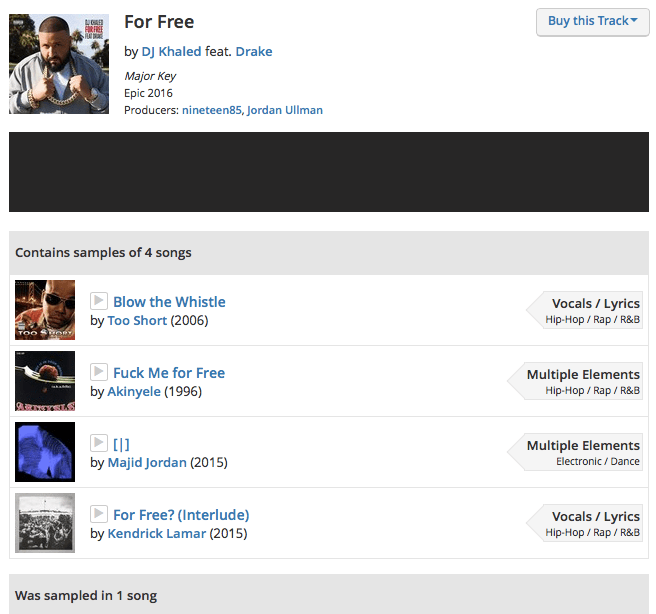The height and width of the screenshot is (614, 656).
Task: Open the [ | ] song title link
Action: pos(121,443)
